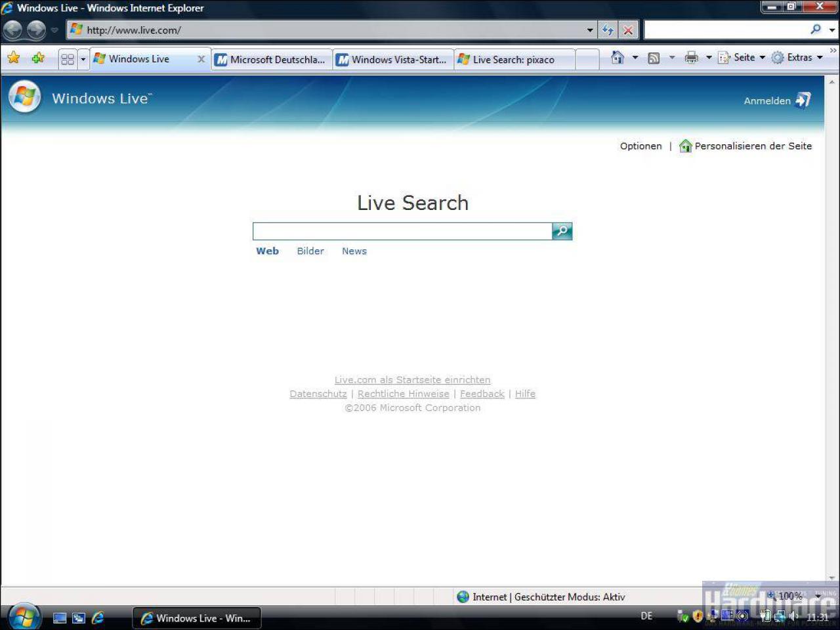
Task: Switch to the Windows Vista-Start tab
Action: pos(393,59)
